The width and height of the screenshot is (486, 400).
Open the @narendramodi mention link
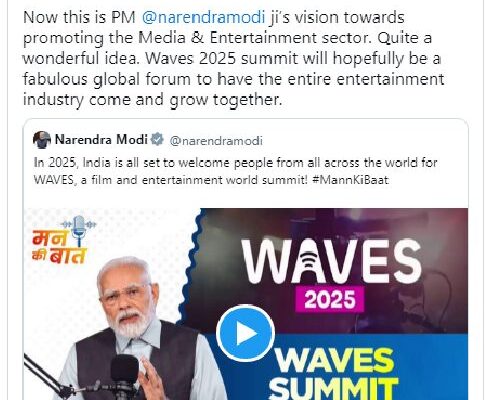click(203, 17)
